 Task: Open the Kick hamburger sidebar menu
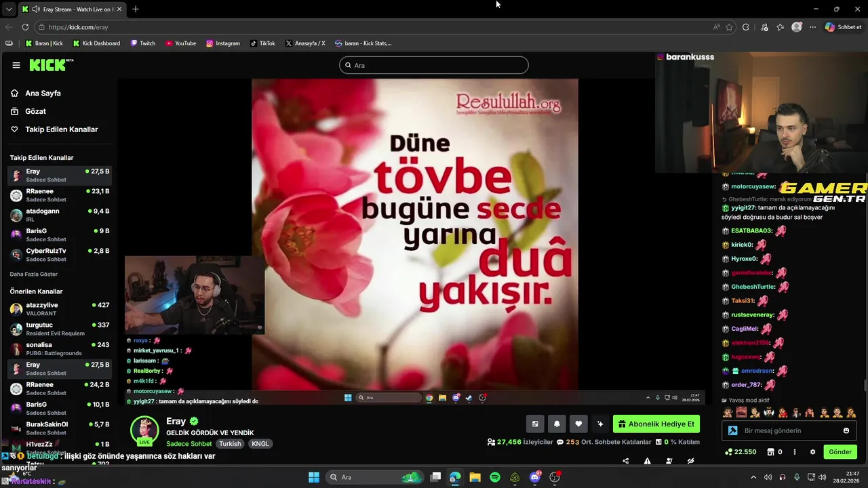tap(16, 65)
